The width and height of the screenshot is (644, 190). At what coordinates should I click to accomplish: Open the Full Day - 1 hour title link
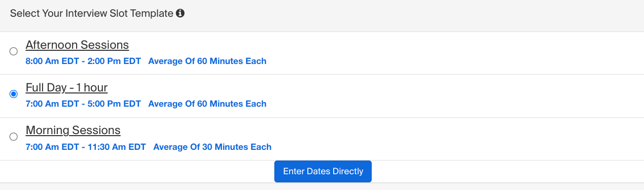coord(66,87)
